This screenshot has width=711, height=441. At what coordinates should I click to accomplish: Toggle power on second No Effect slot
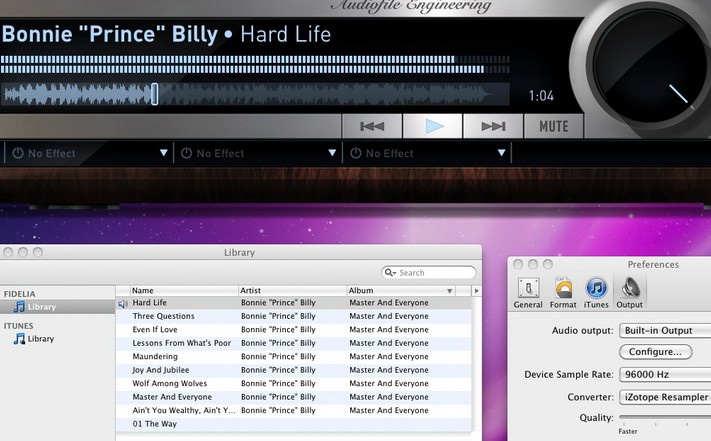pyautogui.click(x=186, y=153)
